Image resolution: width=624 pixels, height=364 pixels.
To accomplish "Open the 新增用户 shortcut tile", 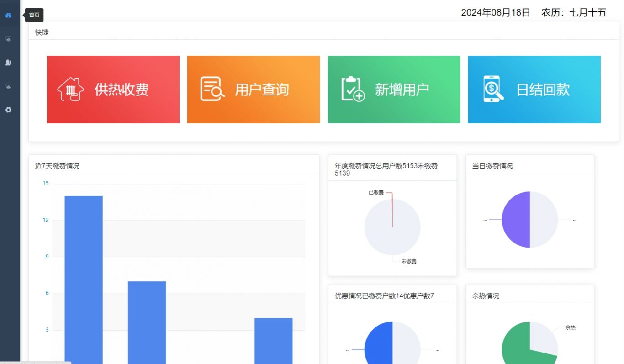I will (x=394, y=90).
